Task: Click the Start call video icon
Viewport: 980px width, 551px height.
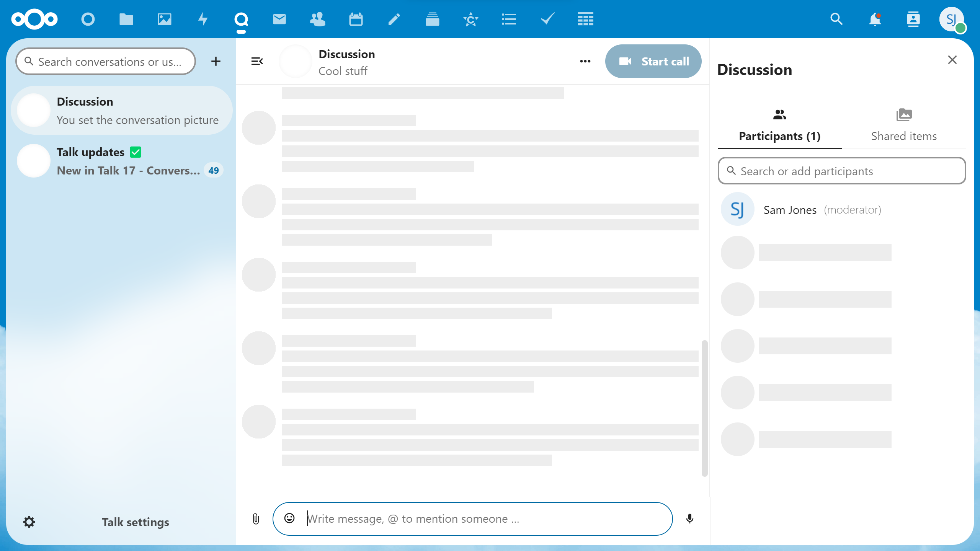Action: (625, 61)
